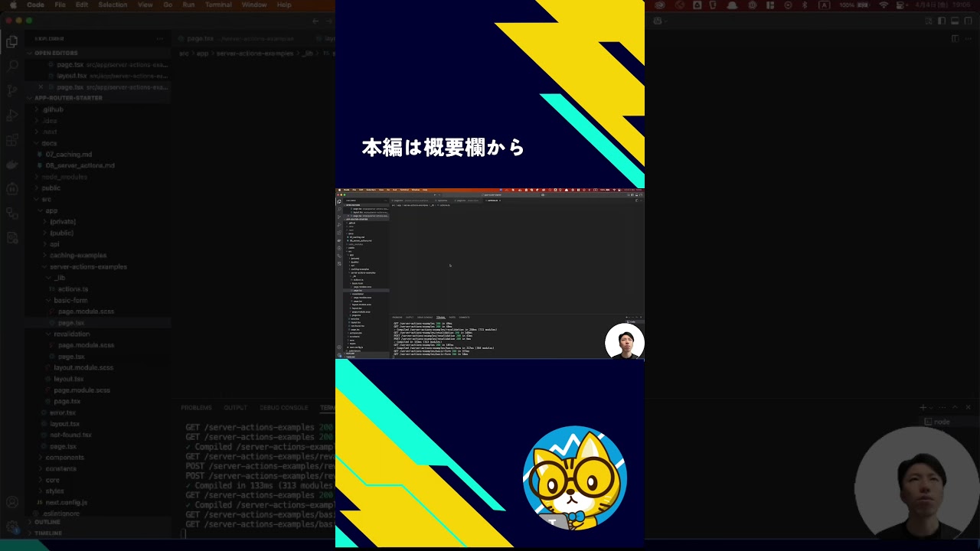
Task: Open the Explorer view in activity bar
Action: (12, 41)
